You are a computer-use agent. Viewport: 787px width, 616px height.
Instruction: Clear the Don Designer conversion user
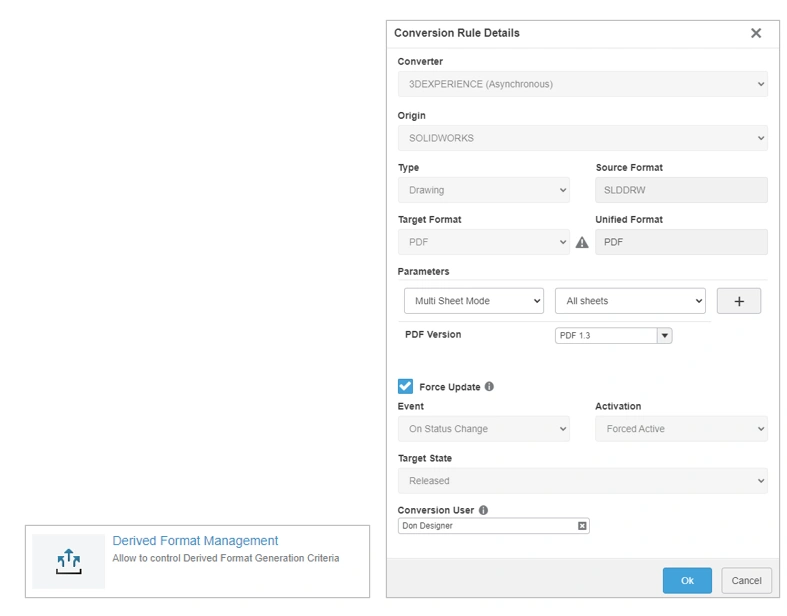(582, 525)
